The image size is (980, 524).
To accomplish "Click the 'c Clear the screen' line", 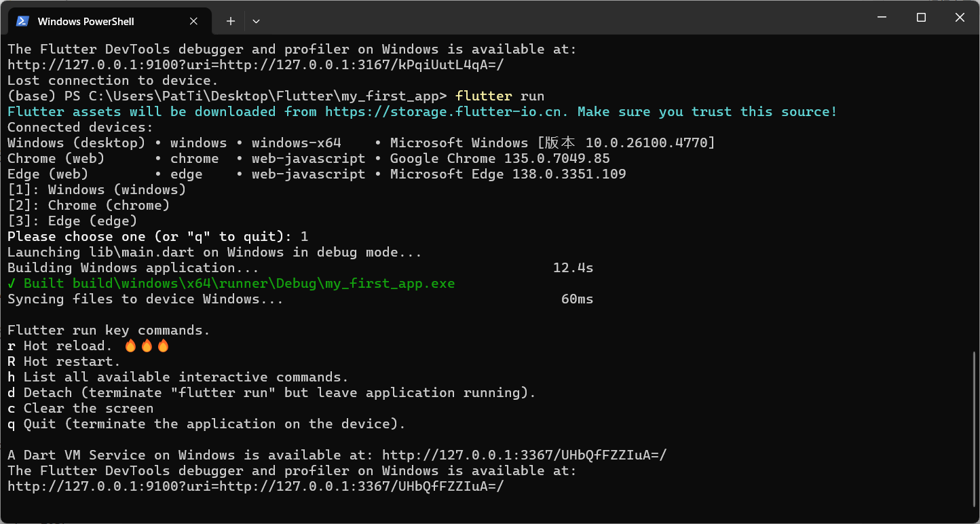I will (x=80, y=408).
